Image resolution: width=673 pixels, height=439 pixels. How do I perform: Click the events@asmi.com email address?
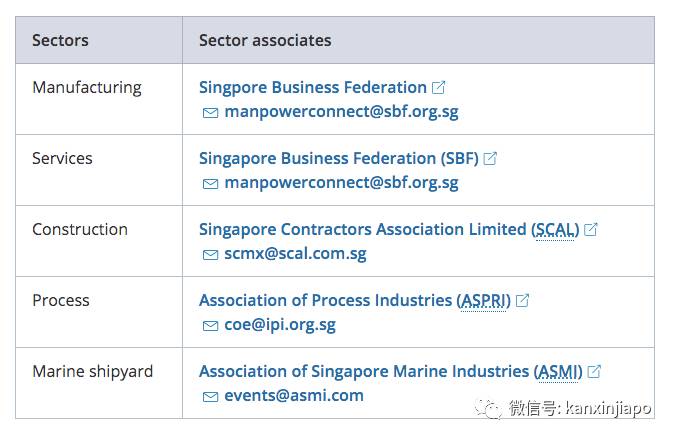tap(294, 396)
